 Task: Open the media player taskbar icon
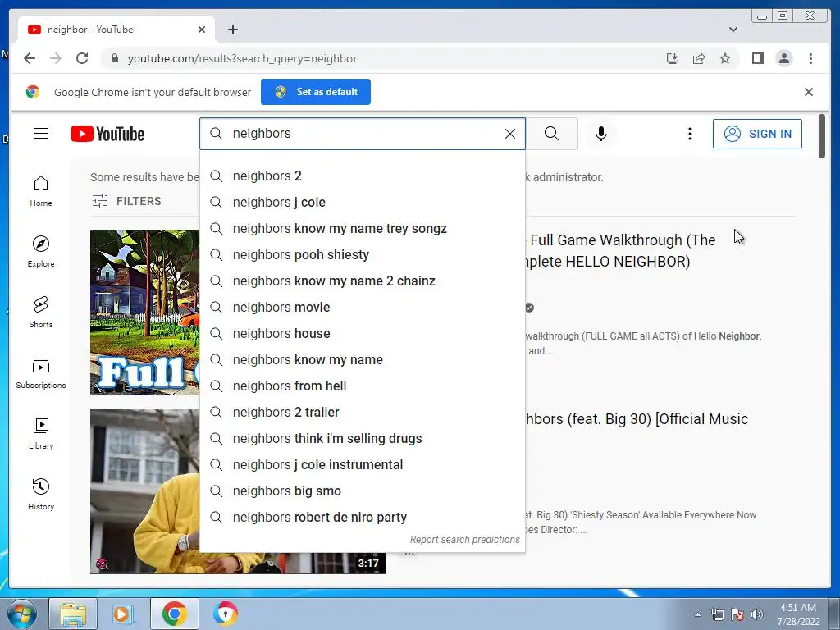pos(123,614)
